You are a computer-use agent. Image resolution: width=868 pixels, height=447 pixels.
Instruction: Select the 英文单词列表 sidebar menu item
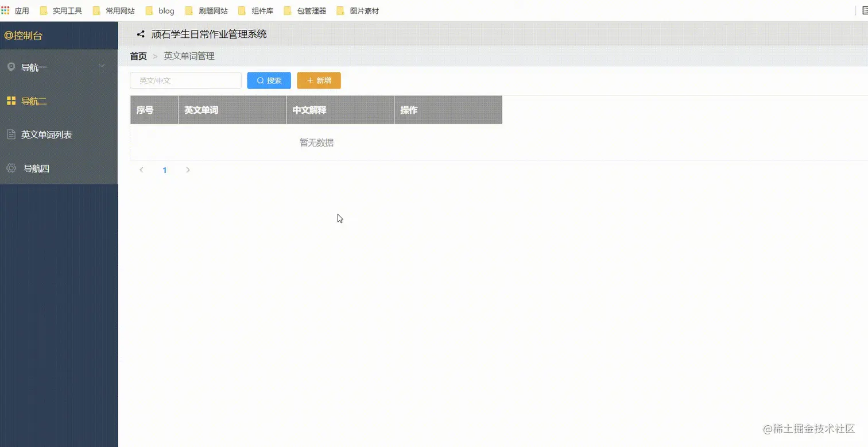click(x=47, y=134)
